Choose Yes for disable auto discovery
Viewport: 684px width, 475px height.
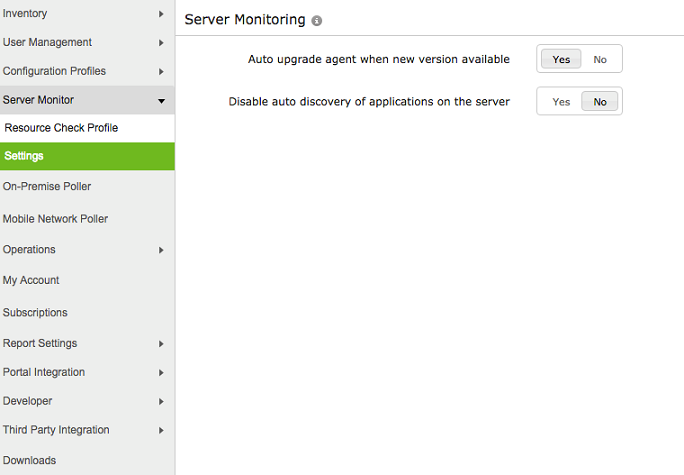(561, 101)
